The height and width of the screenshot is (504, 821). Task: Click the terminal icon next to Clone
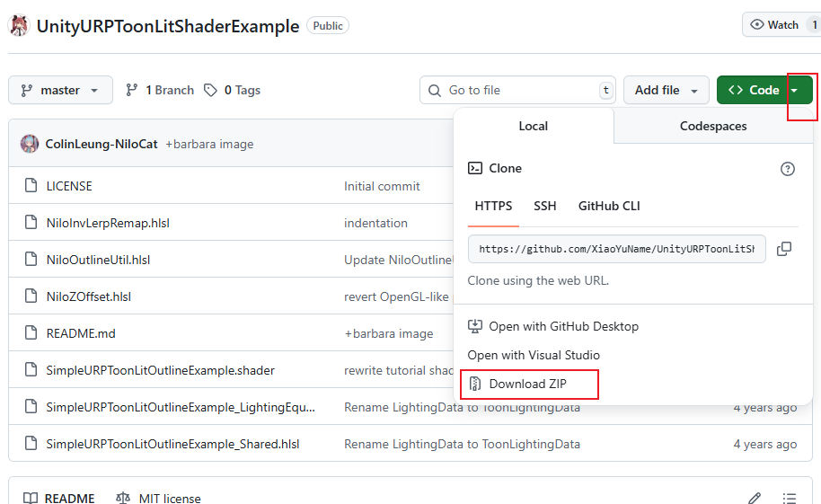click(x=475, y=168)
